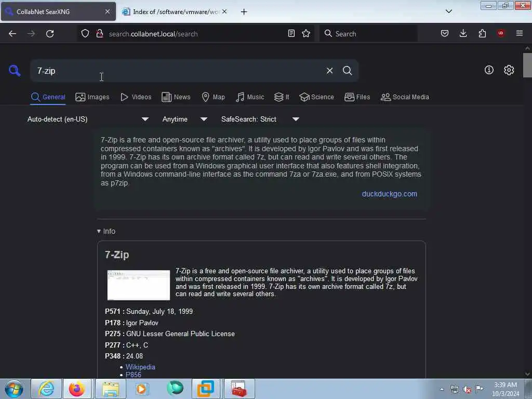
Task: Switch to the Index of /software/vmware tab
Action: [x=176, y=12]
